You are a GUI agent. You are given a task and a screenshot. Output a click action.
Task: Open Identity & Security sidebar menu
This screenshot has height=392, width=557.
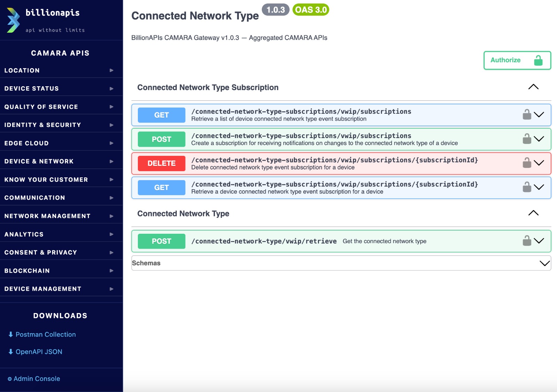[61, 125]
